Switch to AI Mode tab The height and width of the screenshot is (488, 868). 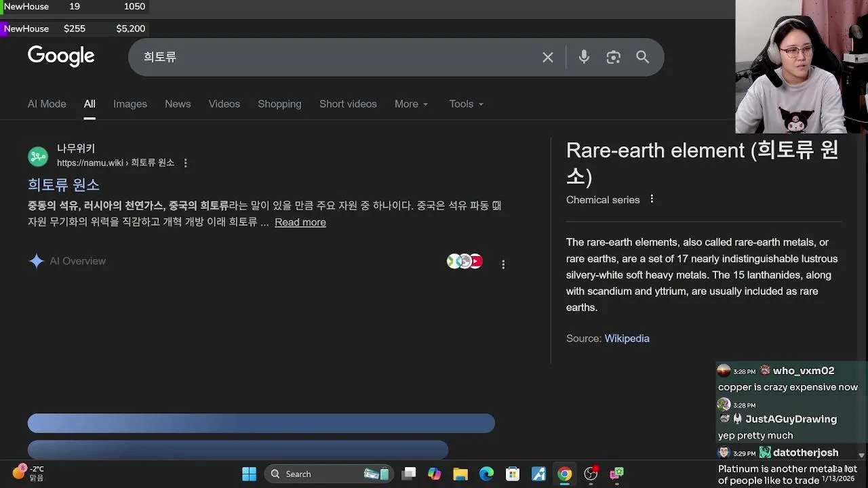coord(47,104)
